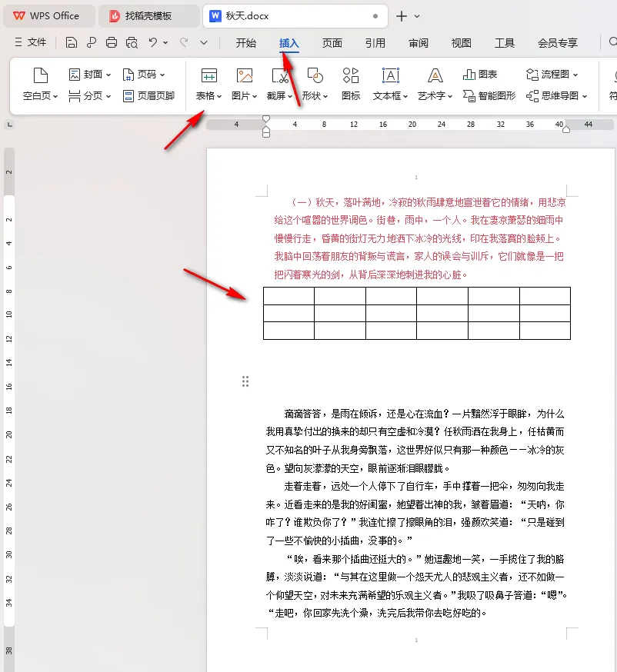
Task: Click the Mind Map icon
Action: click(x=532, y=96)
